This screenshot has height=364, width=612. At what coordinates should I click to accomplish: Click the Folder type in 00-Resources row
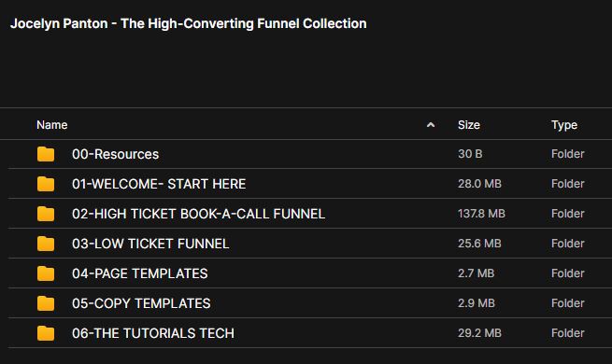pos(568,154)
